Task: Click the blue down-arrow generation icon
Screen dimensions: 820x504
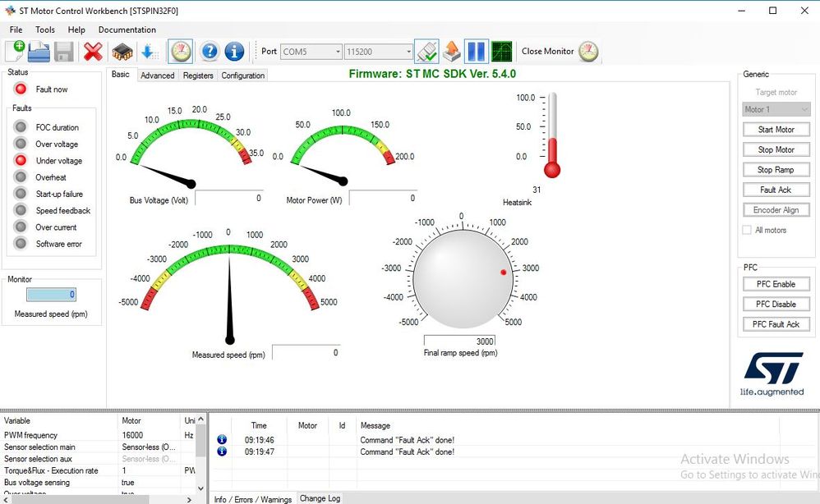Action: pyautogui.click(x=150, y=51)
